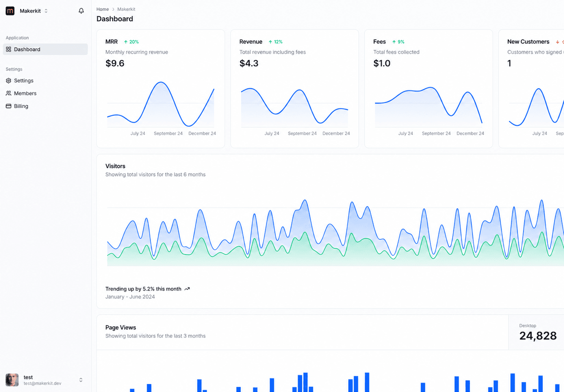
Task: Click the Fees up-arrow trend icon
Action: pyautogui.click(x=394, y=42)
